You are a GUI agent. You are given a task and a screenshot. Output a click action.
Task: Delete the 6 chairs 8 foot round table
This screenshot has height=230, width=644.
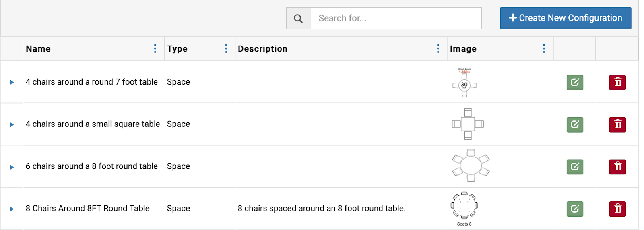tap(617, 167)
